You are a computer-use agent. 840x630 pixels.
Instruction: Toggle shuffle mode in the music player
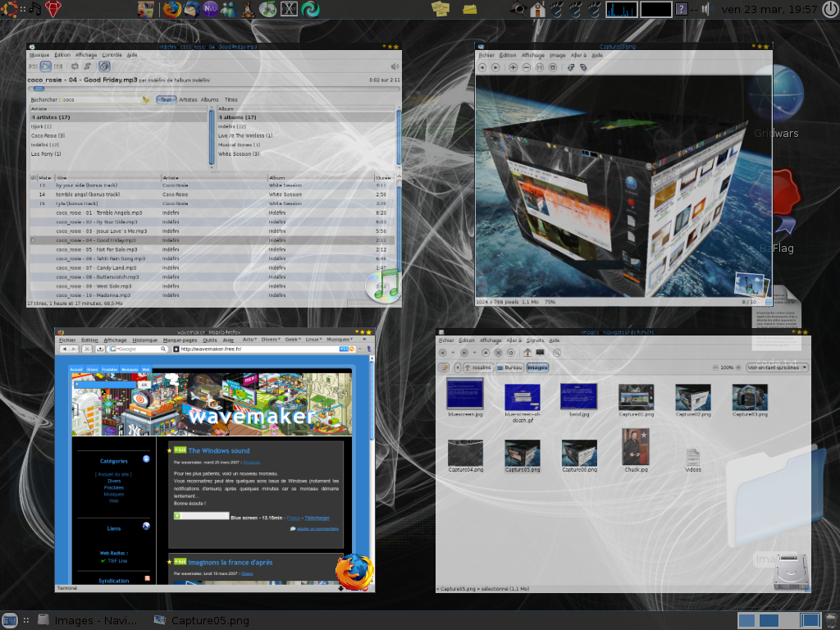[87, 66]
